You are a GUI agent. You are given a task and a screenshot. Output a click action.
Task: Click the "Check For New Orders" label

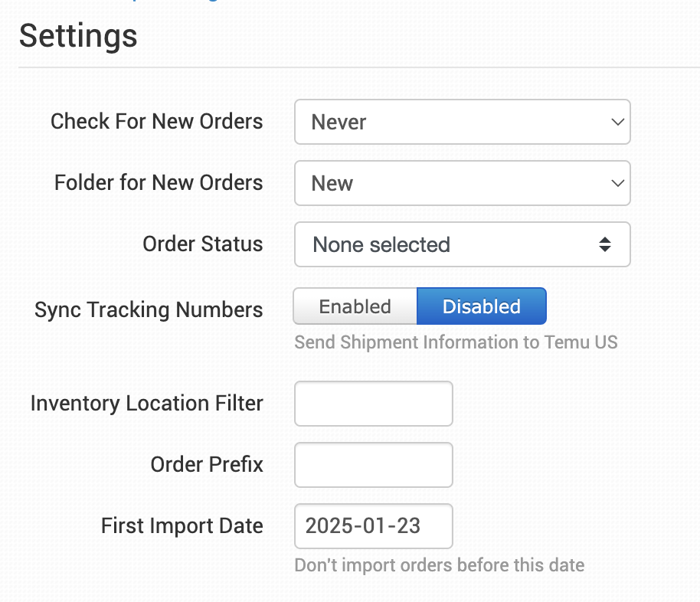[157, 121]
